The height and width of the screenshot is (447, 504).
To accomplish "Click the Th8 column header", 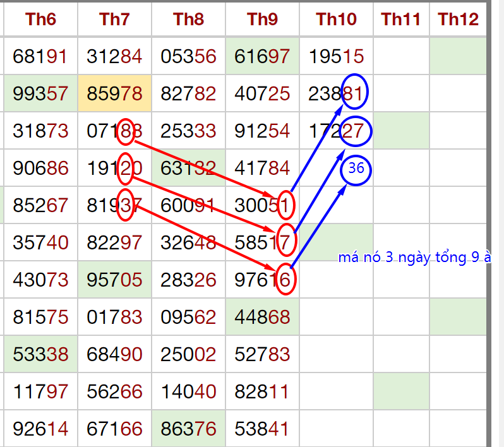I will 188,20.
